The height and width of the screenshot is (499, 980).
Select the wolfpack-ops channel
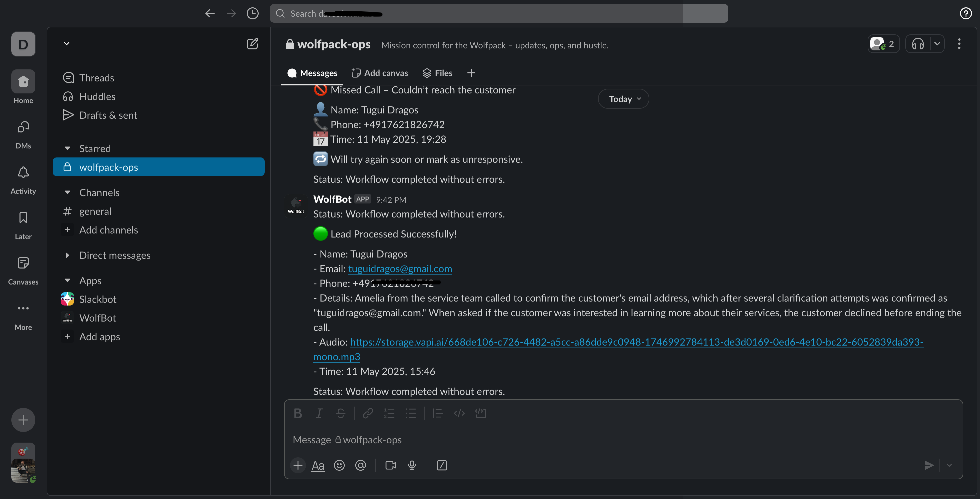click(x=158, y=167)
